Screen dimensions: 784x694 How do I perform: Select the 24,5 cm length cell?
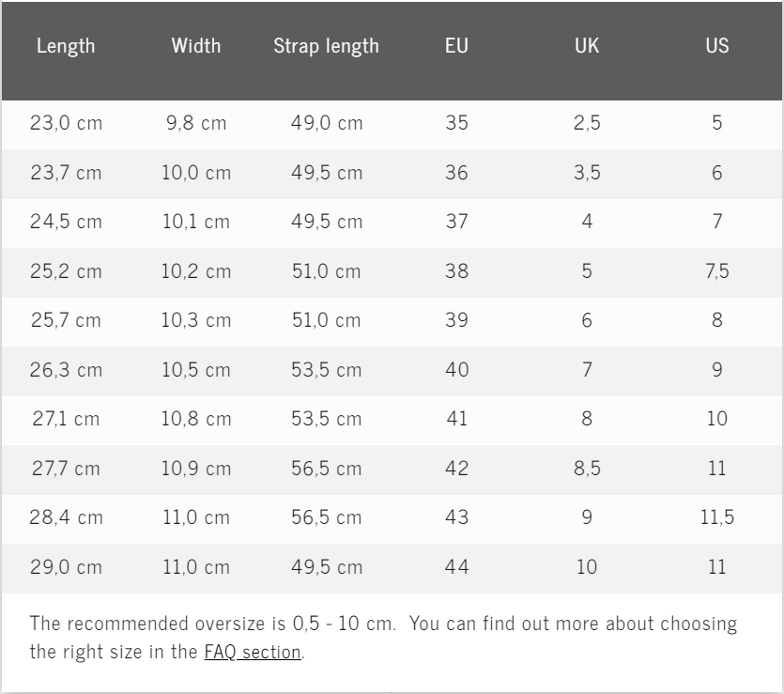[66, 223]
